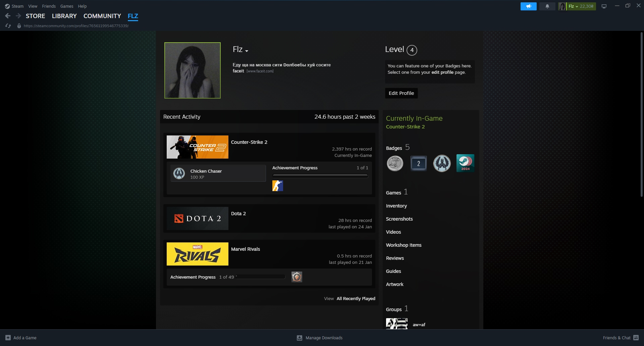Switch to the LIBRARY tab
This screenshot has height=346, width=644.
tap(64, 16)
